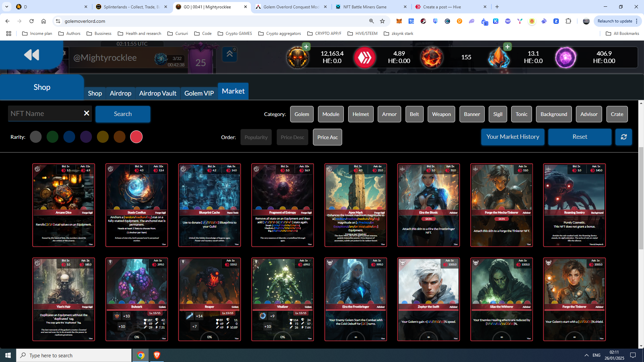Click the orange crystal shard icon

(499, 57)
